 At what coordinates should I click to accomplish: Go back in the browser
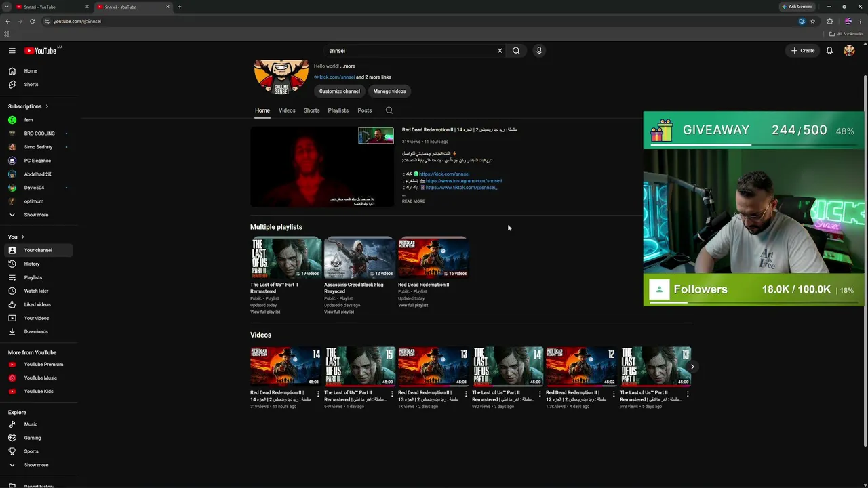pos(7,21)
